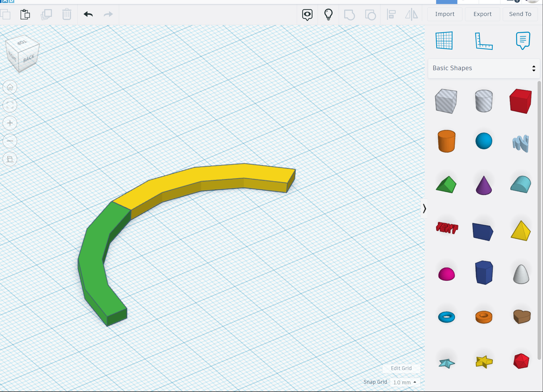Select the Workplane tool icon
Screen dimensions: 543x392
(x=444, y=41)
